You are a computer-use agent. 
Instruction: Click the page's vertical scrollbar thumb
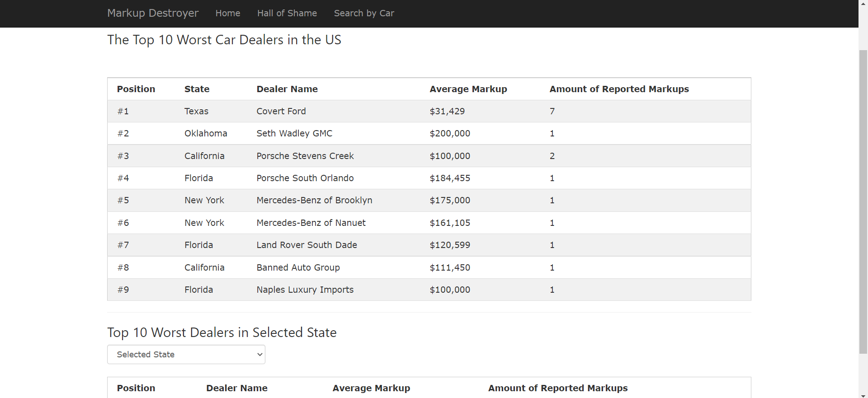click(863, 201)
